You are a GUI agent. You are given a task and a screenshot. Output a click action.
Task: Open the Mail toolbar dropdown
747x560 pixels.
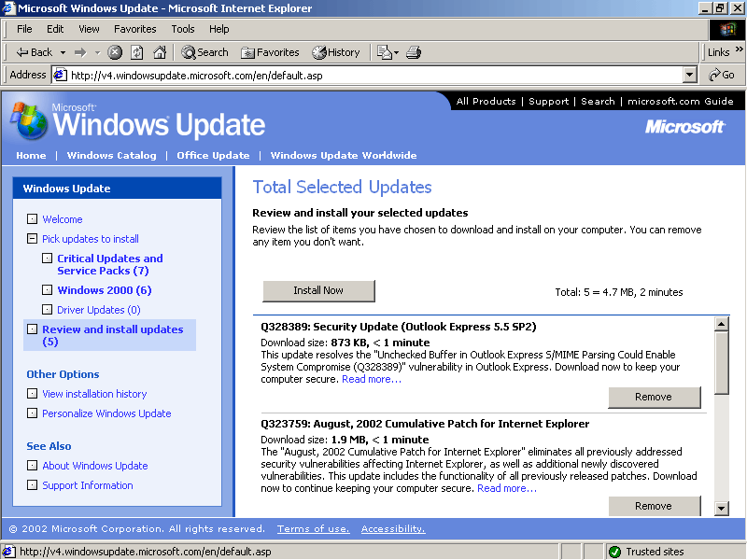coord(387,52)
